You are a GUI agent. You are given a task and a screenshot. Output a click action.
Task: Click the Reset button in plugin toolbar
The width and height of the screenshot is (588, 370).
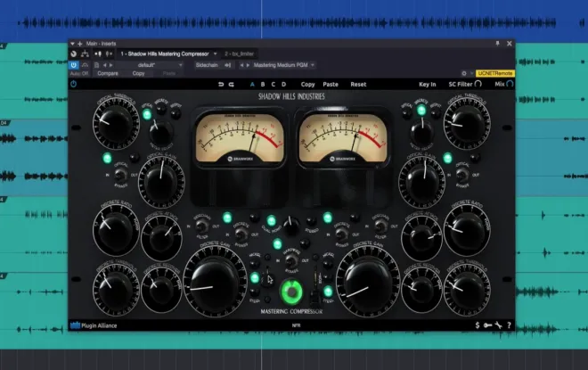click(358, 85)
